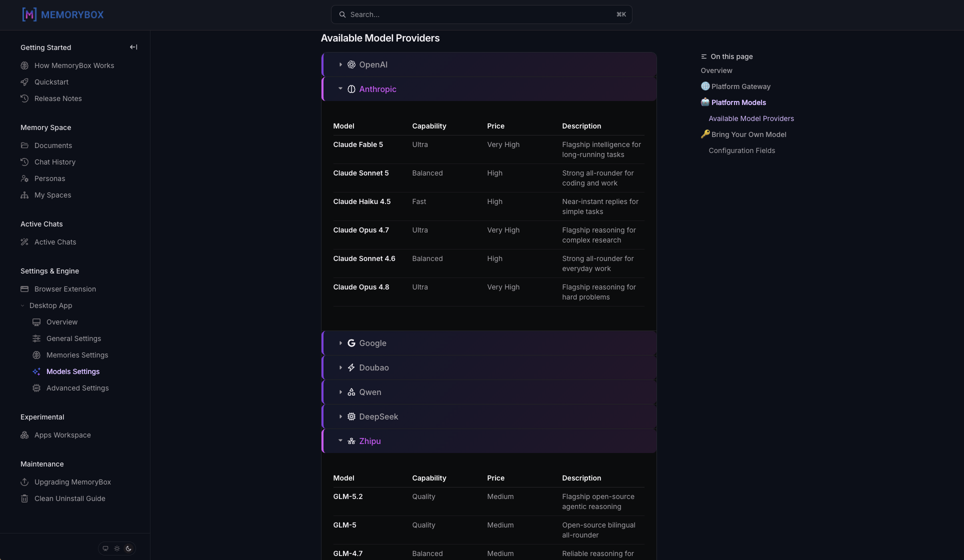The height and width of the screenshot is (560, 964).
Task: Select the GLM-4.7 model name
Action: tap(347, 553)
